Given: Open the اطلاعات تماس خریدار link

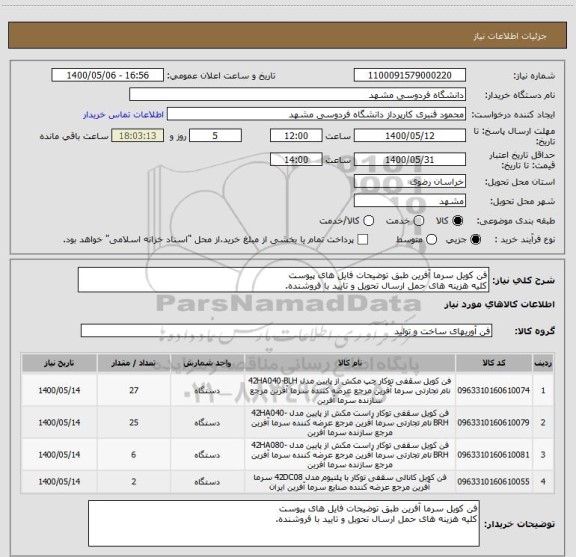Looking at the screenshot, I should point(123,115).
